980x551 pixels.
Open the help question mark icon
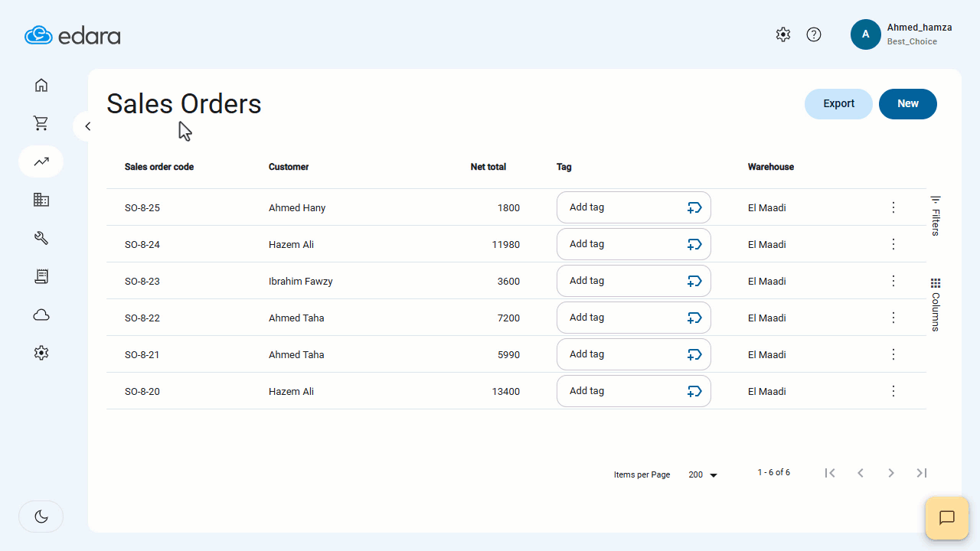(814, 34)
